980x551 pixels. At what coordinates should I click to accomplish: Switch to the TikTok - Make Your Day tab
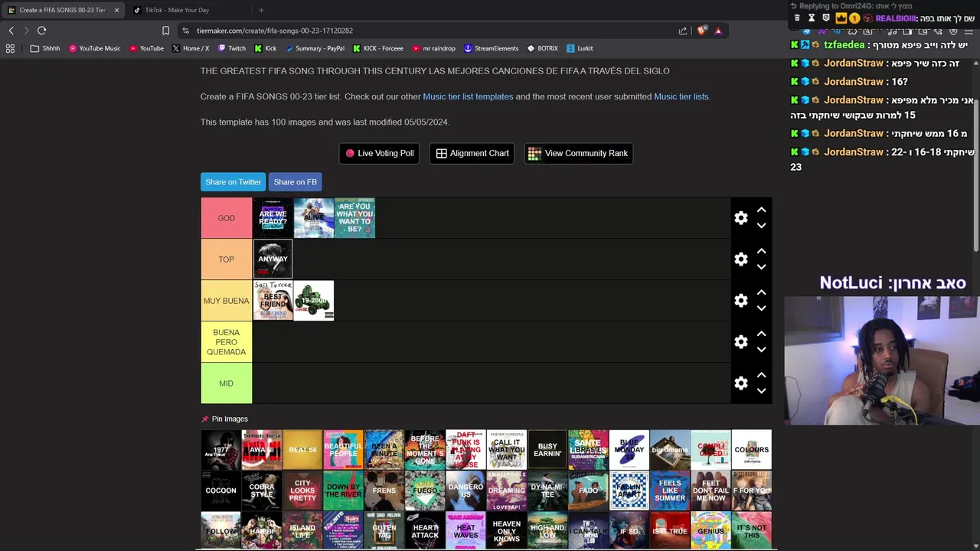click(x=188, y=10)
